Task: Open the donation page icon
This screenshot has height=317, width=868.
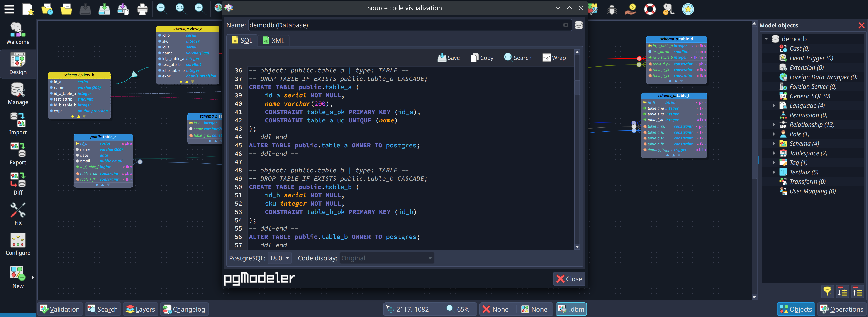Action: tap(630, 9)
